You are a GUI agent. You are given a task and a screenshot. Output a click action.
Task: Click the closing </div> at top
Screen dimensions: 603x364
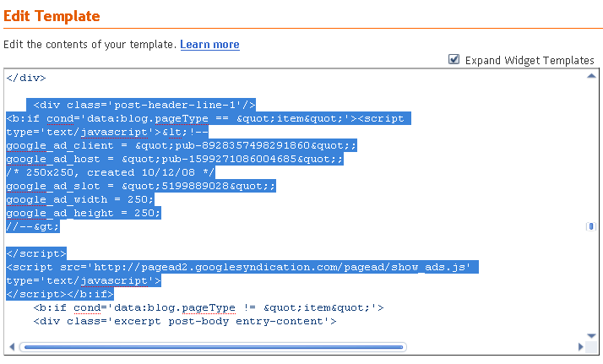tap(26, 78)
